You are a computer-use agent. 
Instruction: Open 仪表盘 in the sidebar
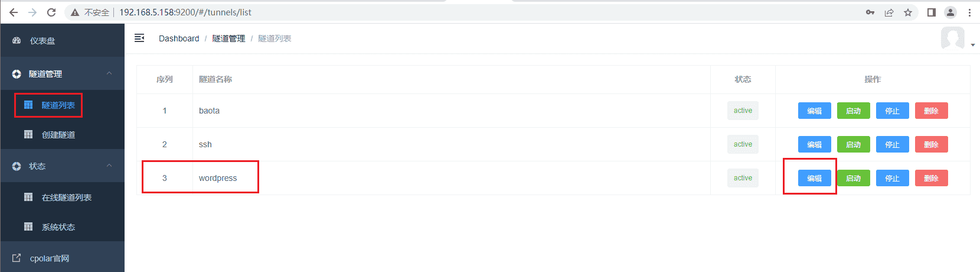(43, 41)
